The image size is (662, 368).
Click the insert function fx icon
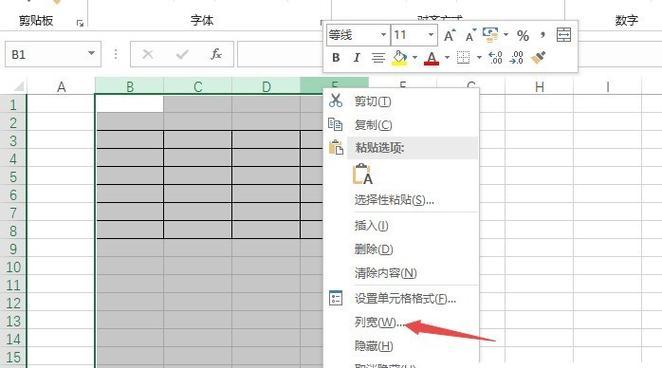tap(216, 54)
